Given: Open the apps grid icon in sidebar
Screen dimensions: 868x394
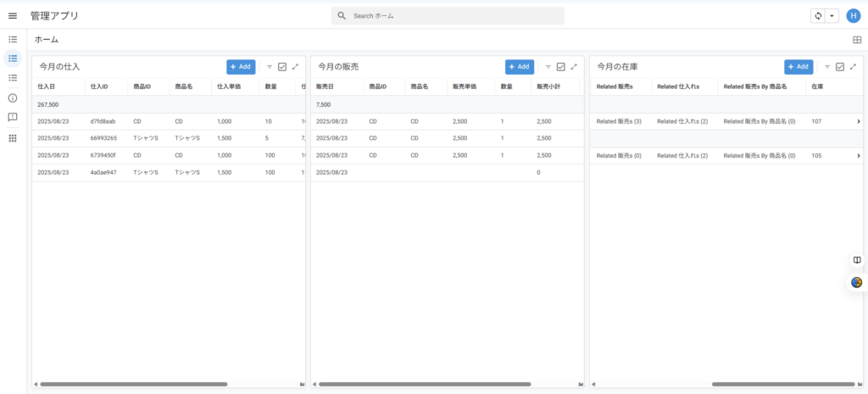Looking at the screenshot, I should click(x=13, y=138).
